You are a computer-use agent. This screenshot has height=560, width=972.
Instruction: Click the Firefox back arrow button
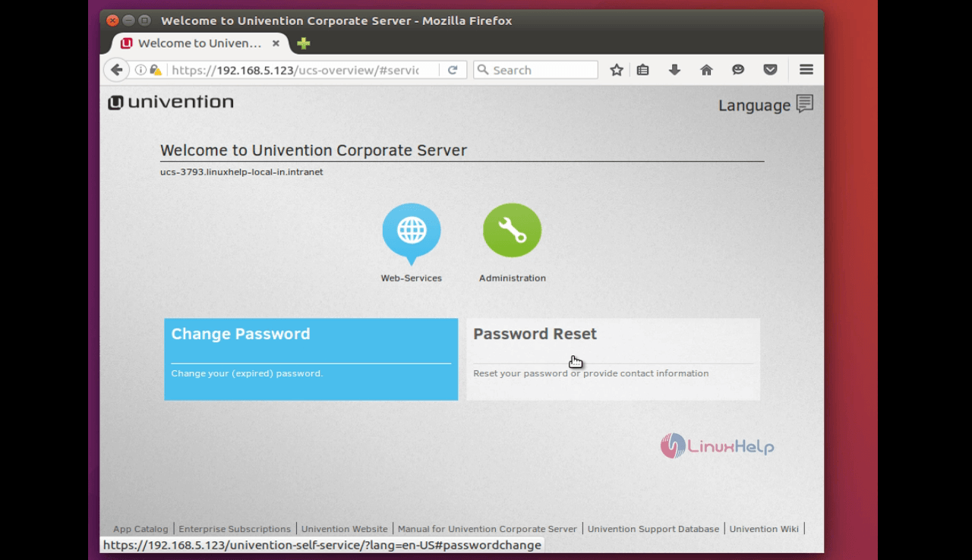[116, 70]
